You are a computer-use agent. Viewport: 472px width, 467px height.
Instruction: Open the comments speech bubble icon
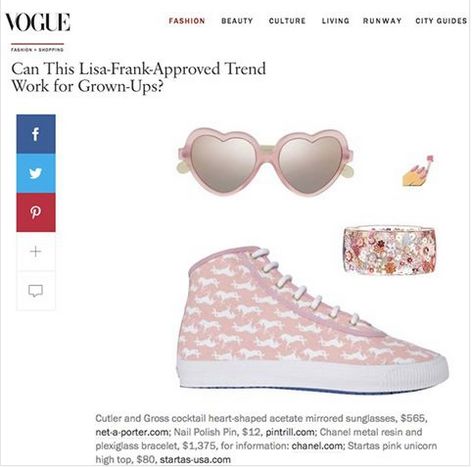click(x=36, y=291)
